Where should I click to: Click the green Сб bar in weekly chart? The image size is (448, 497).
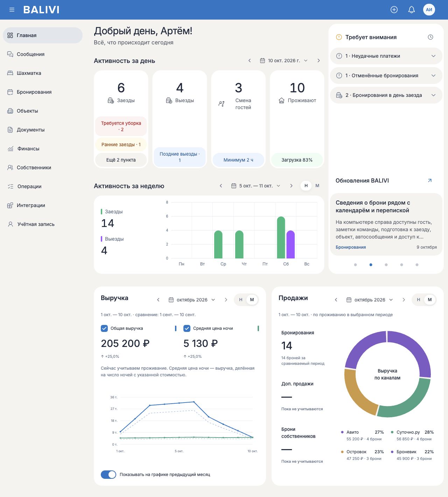coord(281,237)
